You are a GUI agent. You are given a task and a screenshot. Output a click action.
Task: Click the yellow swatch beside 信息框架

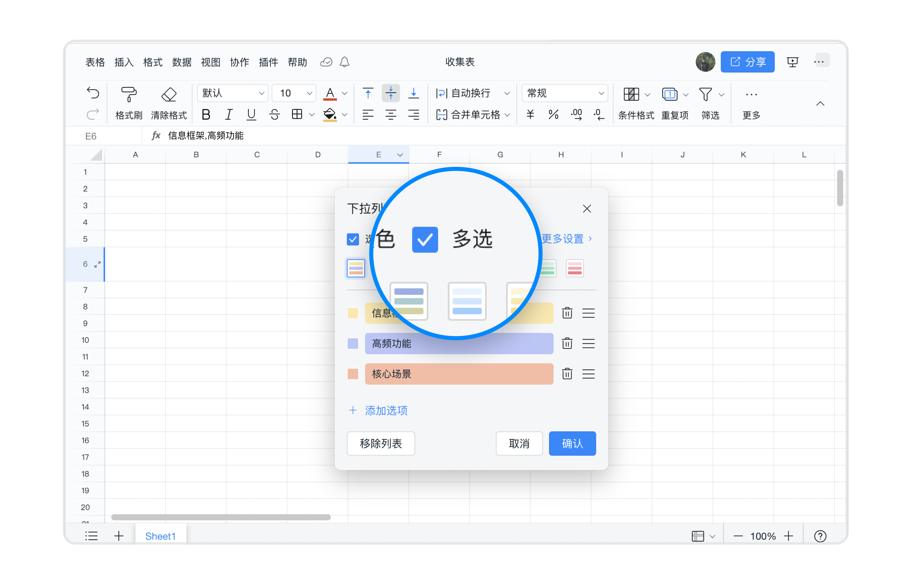(353, 313)
